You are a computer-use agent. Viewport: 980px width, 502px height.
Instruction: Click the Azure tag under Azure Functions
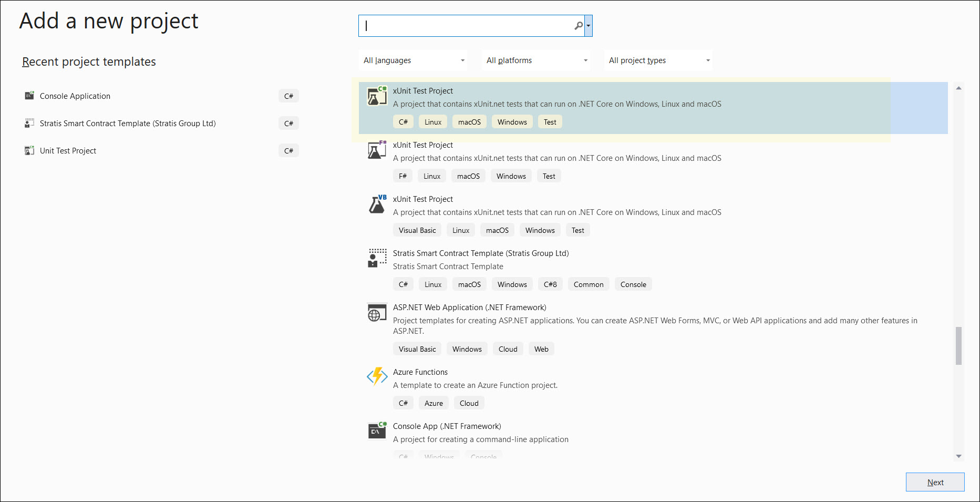[434, 403]
